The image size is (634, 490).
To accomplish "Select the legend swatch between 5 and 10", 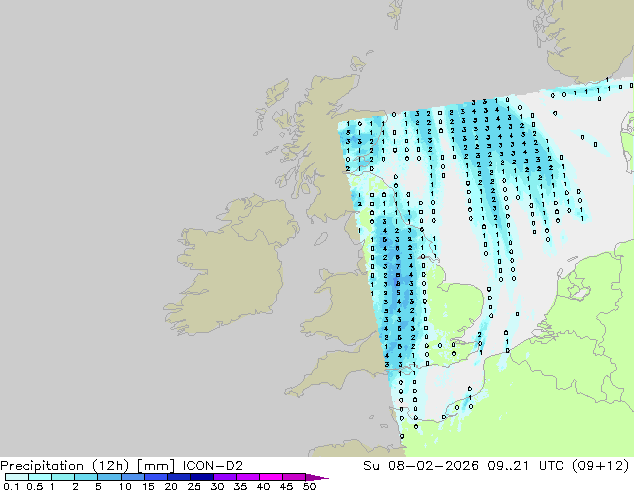I will tap(110, 477).
